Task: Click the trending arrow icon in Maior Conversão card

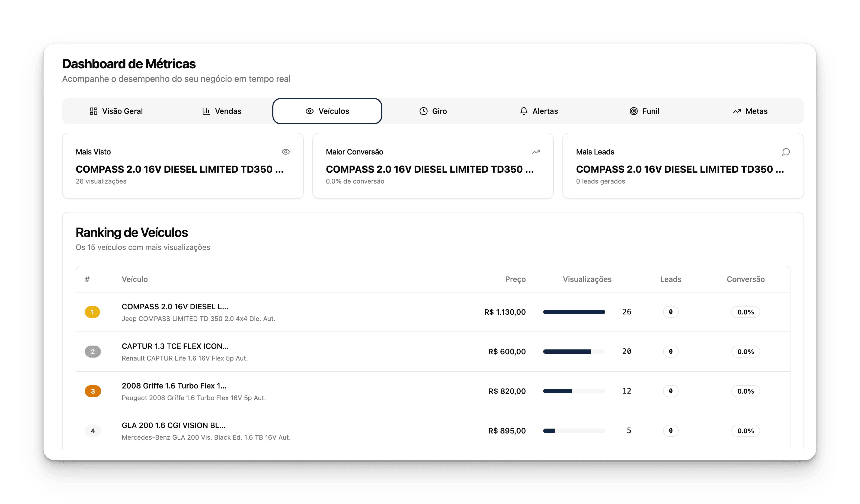Action: pyautogui.click(x=536, y=152)
